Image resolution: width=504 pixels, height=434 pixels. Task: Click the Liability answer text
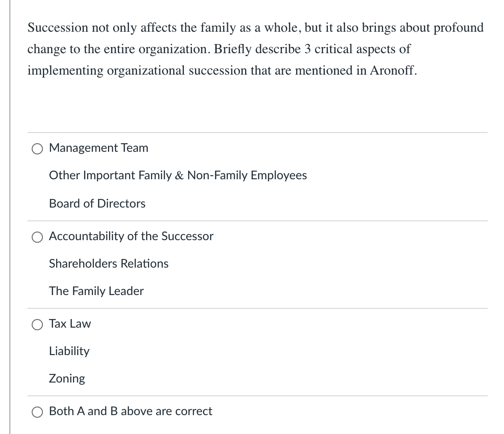[x=69, y=351]
